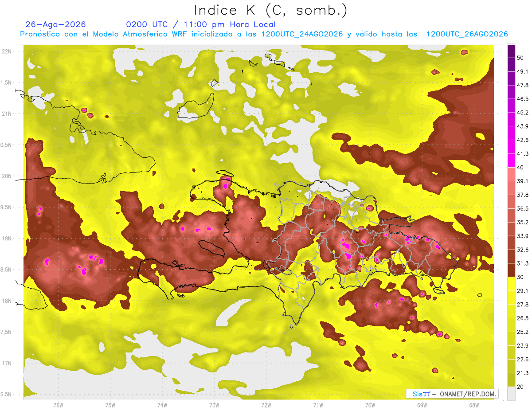Click the '1200UTC_26AGO2026' valid-until time
The width and height of the screenshot is (532, 411).
(x=467, y=34)
